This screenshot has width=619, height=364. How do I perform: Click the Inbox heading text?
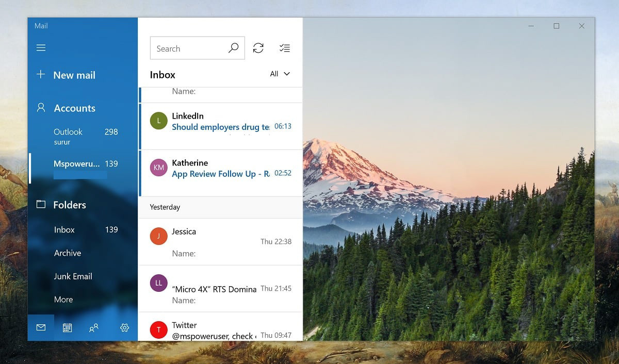[162, 75]
